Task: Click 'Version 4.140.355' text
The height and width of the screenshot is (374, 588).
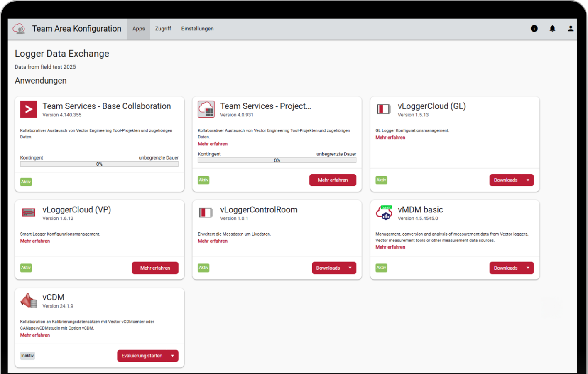Action: (x=62, y=115)
